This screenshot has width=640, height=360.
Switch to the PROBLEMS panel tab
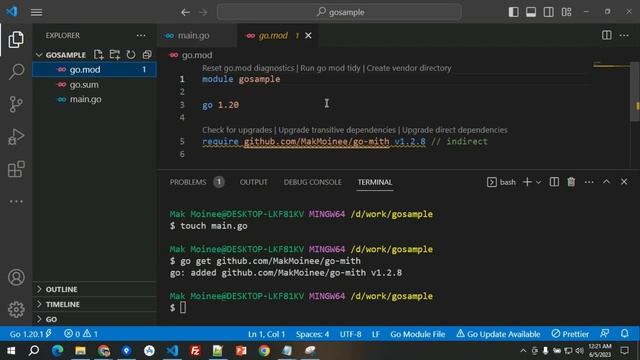(x=197, y=182)
